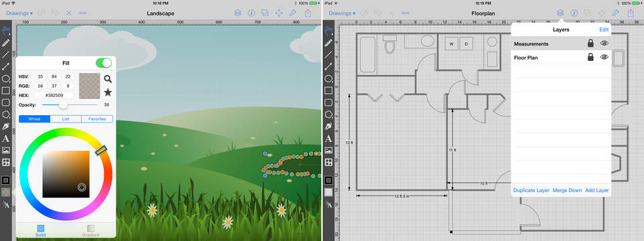This screenshot has height=241, width=644.
Task: Click the hue wheel selector marker
Action: click(x=101, y=151)
